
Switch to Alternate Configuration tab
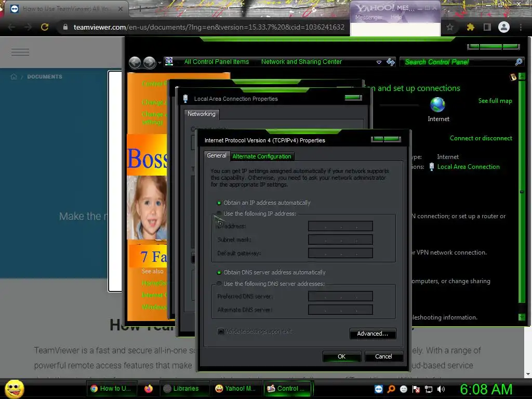262,156
